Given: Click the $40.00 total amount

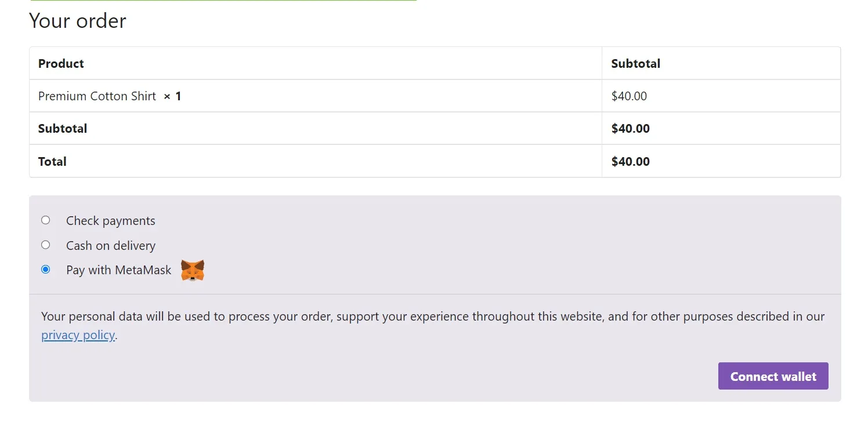Looking at the screenshot, I should point(630,161).
